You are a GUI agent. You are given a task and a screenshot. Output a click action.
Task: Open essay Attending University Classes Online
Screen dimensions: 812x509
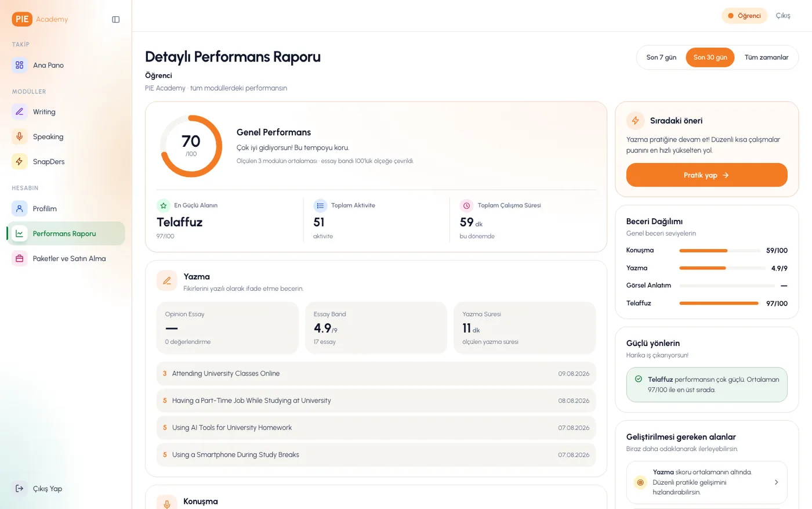pyautogui.click(x=376, y=374)
